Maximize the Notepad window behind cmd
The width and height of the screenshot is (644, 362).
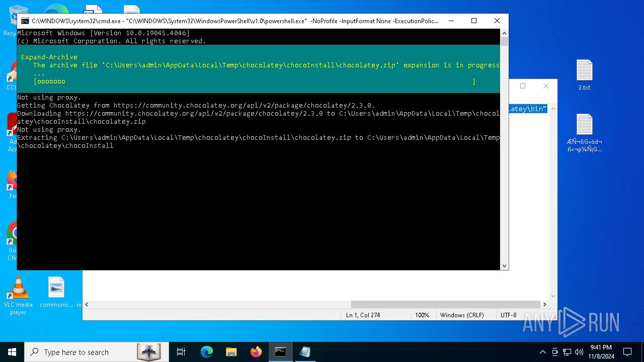[523, 86]
